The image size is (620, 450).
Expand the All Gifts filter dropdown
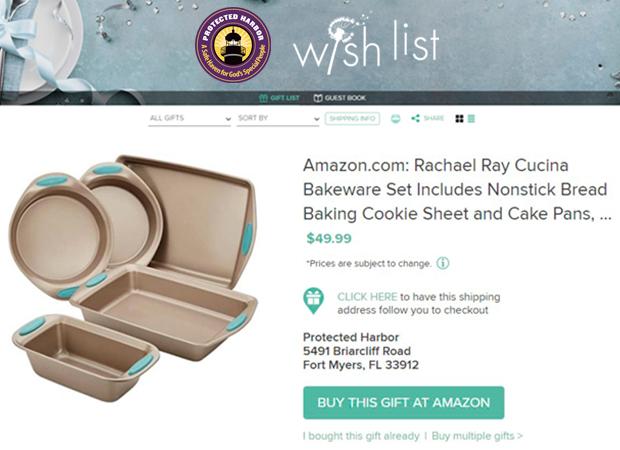[x=189, y=118]
